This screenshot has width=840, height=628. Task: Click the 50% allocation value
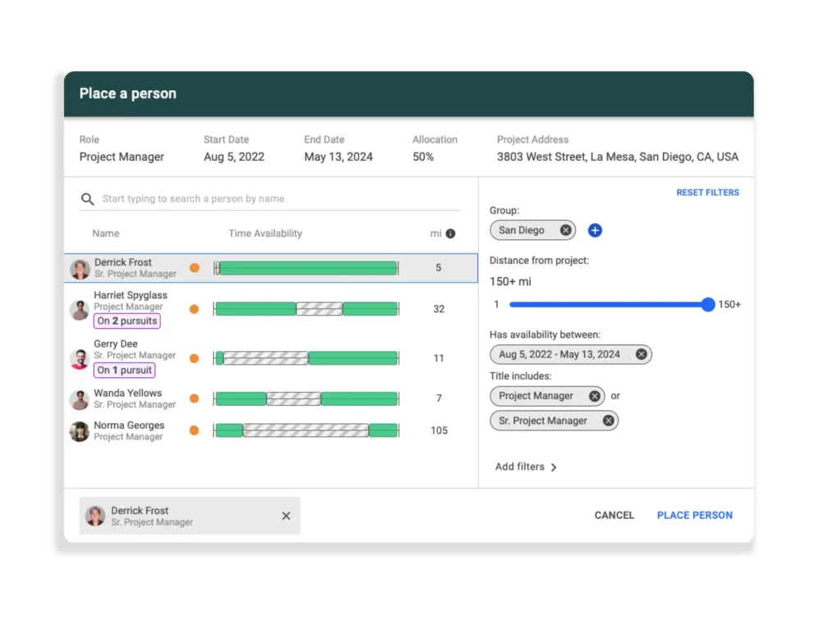point(423,157)
